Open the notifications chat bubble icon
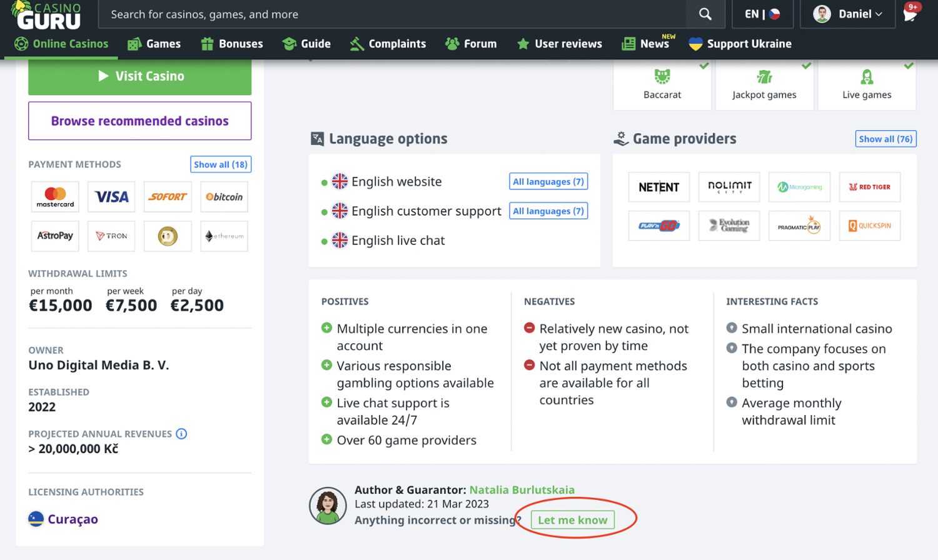Viewport: 938px width, 560px height. click(910, 14)
